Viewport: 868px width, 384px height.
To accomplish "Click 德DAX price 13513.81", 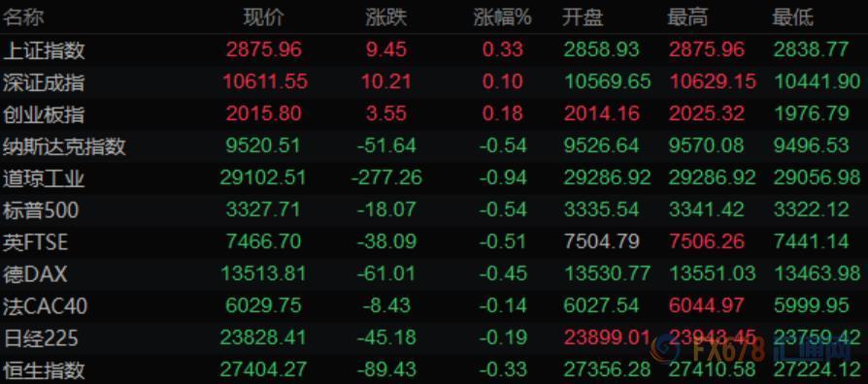I will (x=263, y=274).
